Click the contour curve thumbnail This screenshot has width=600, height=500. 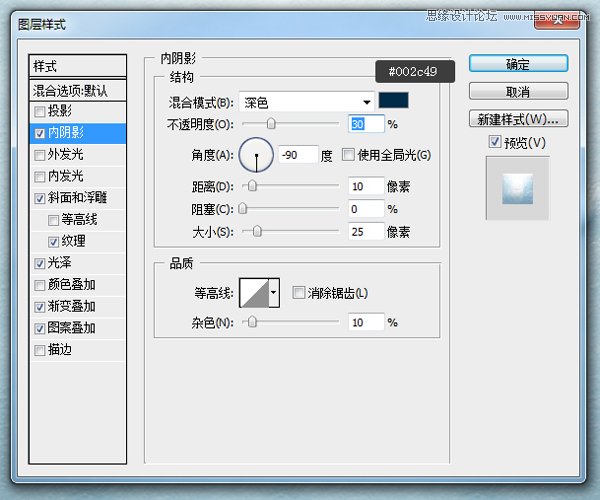[x=254, y=293]
